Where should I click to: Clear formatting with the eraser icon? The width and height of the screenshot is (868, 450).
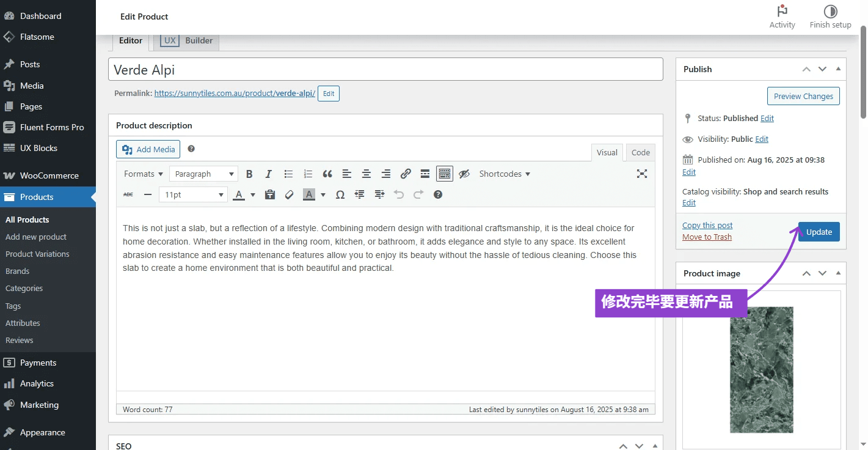[x=290, y=195]
